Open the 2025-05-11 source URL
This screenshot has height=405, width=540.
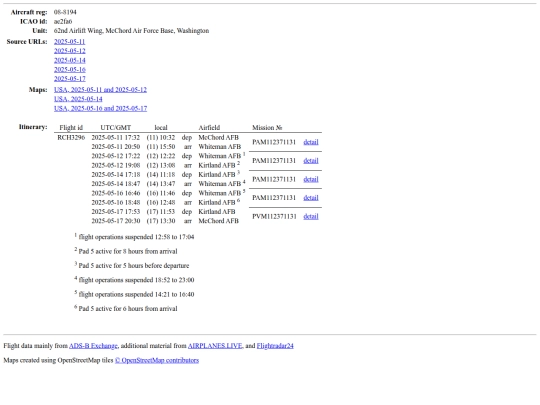tap(70, 42)
